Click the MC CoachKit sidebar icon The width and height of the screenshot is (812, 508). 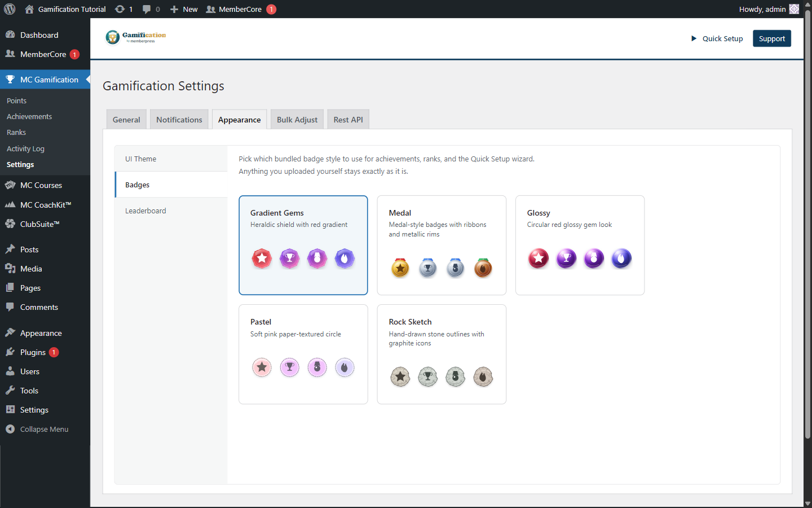(x=10, y=205)
